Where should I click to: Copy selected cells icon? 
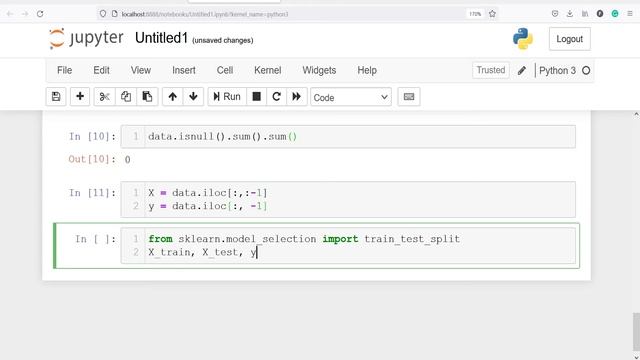click(126, 97)
